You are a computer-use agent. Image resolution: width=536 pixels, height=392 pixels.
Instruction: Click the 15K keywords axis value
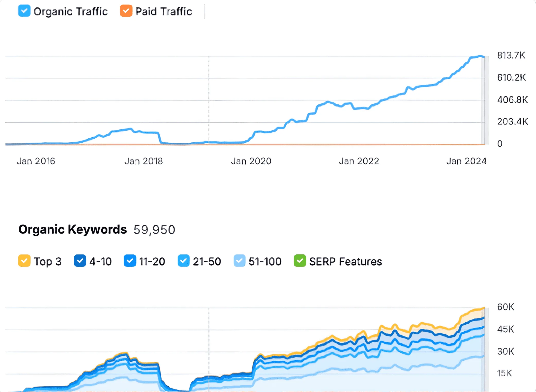[505, 373]
